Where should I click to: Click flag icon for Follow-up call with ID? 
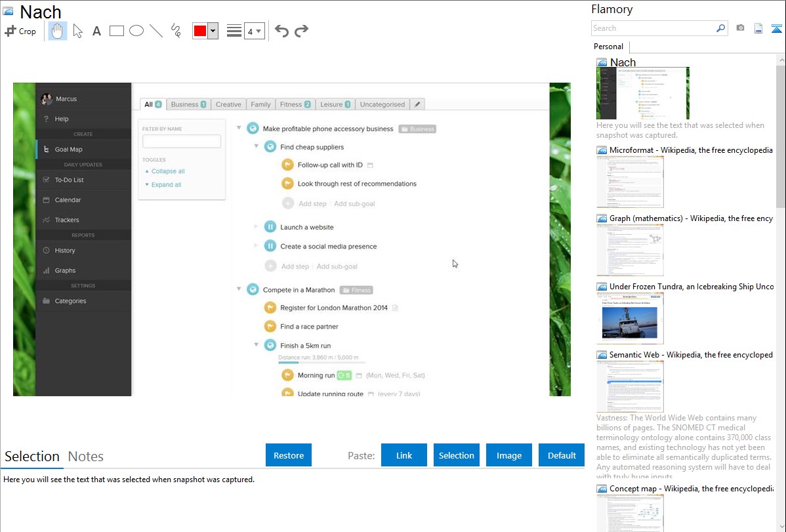point(287,165)
